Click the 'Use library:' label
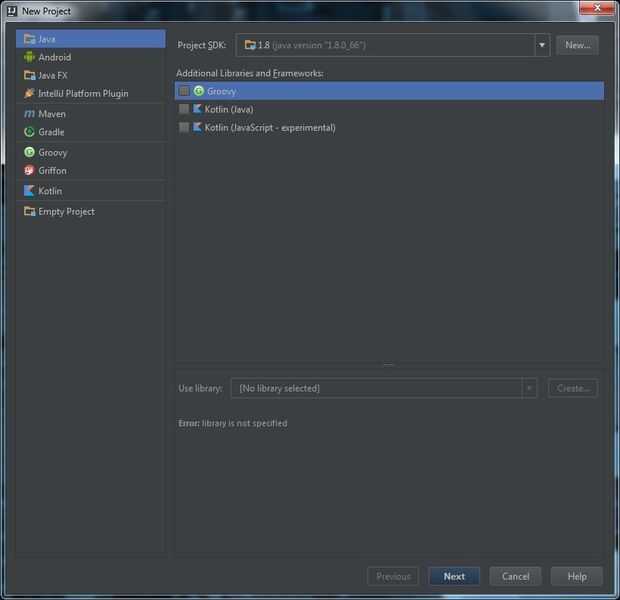Screen dimensions: 620x600 pos(200,388)
